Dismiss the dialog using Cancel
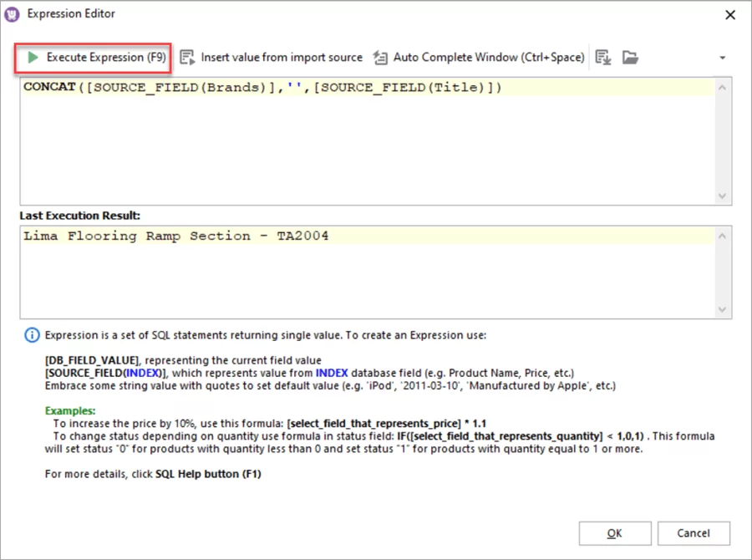This screenshot has width=752, height=560. coord(694,533)
